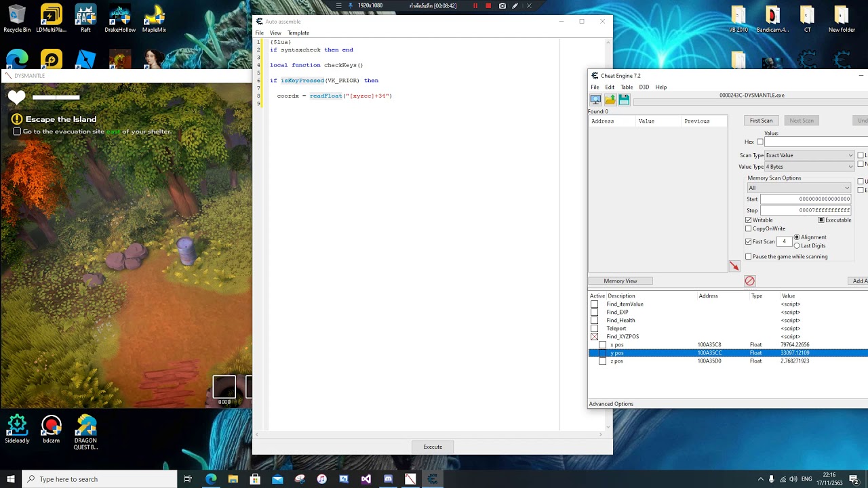868x488 pixels.
Task: Open the Cheat Engine Table menu
Action: [x=627, y=87]
